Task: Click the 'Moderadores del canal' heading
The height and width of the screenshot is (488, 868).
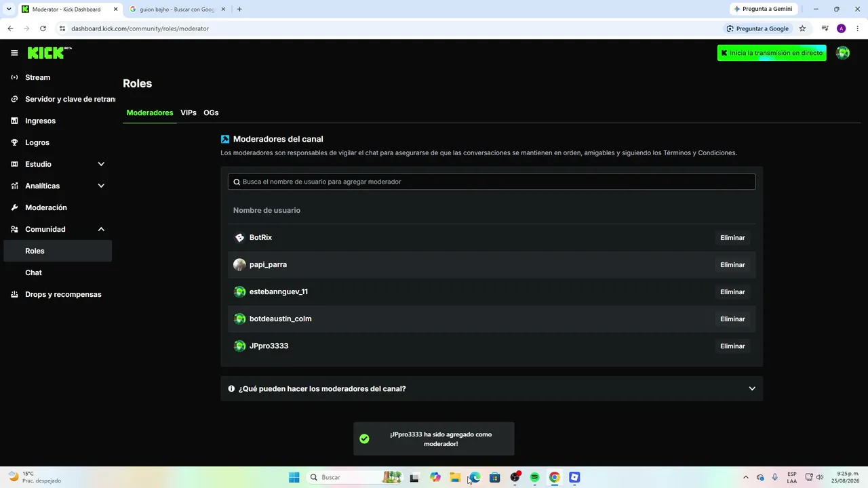Action: pyautogui.click(x=278, y=139)
